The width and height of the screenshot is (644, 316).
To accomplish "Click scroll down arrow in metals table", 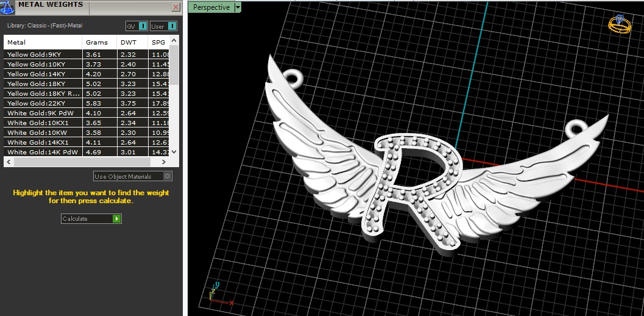I will (174, 152).
